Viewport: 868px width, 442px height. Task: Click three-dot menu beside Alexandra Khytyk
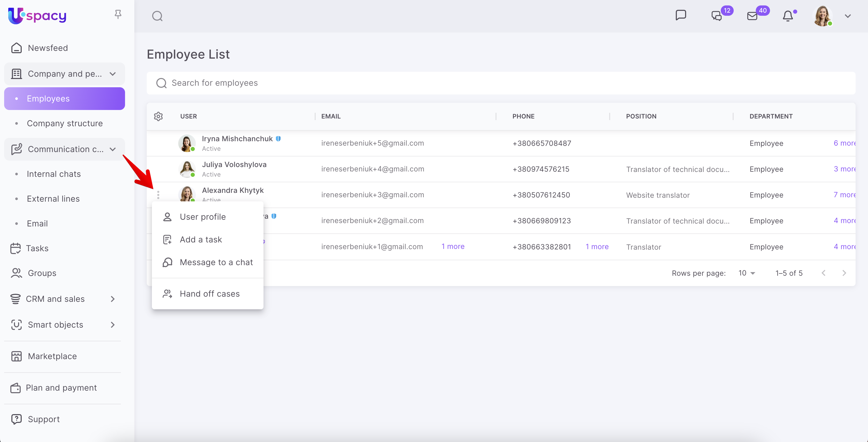[x=158, y=195]
